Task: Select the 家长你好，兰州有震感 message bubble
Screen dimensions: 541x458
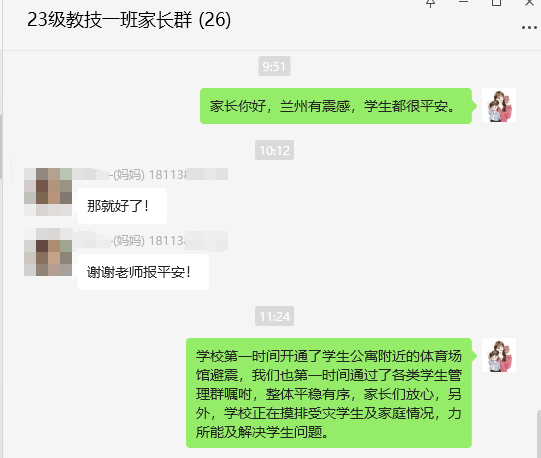Action: (x=336, y=106)
